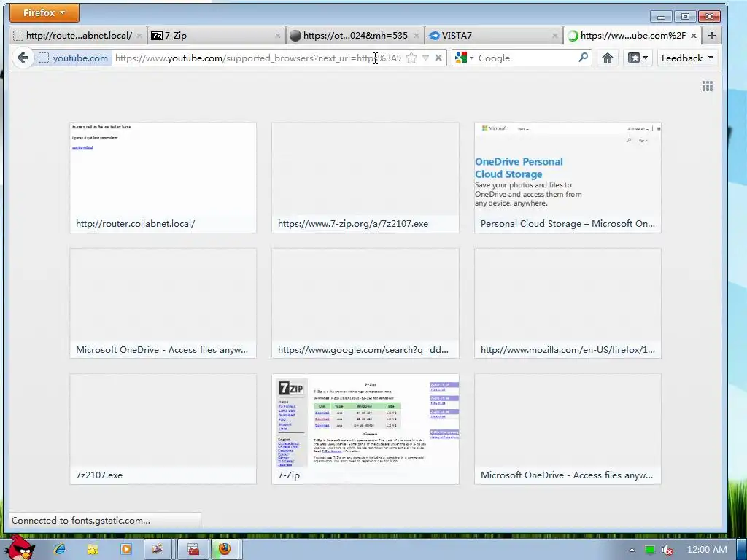
Task: Switch to the VISTA7 tab
Action: point(493,35)
